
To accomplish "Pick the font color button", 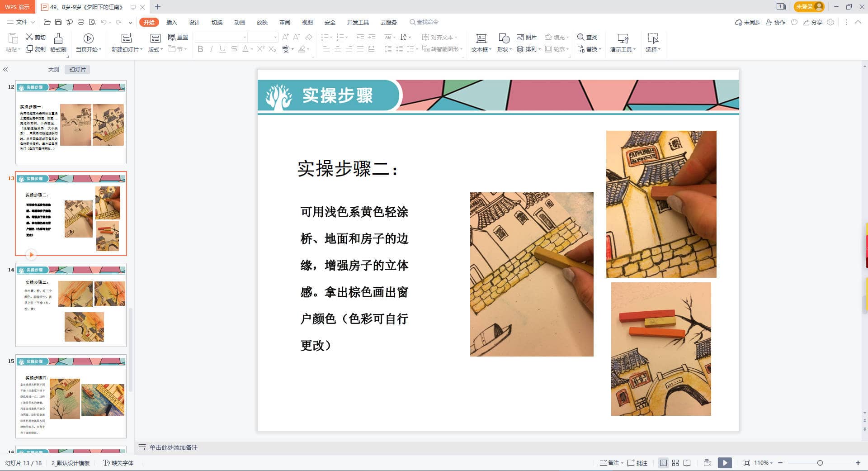I will 245,49.
